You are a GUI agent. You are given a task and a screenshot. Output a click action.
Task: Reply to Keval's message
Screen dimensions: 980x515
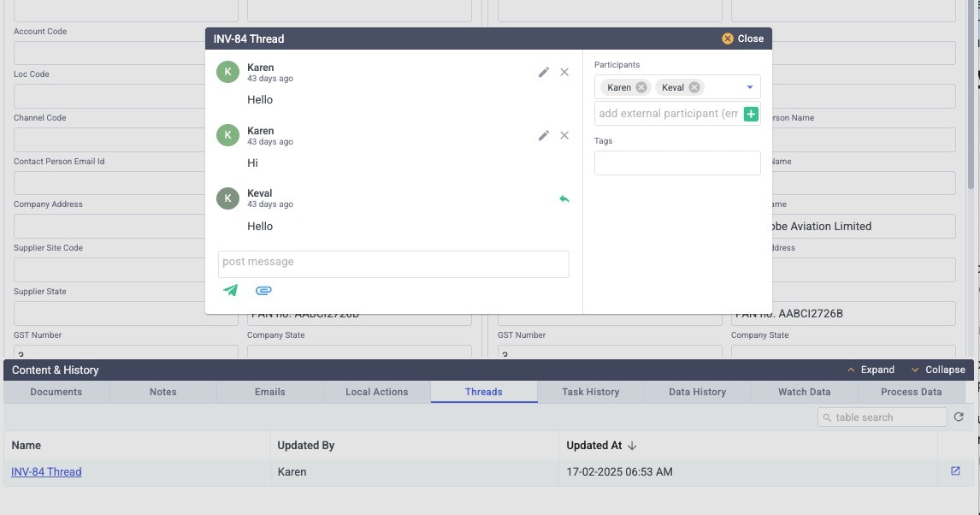564,198
